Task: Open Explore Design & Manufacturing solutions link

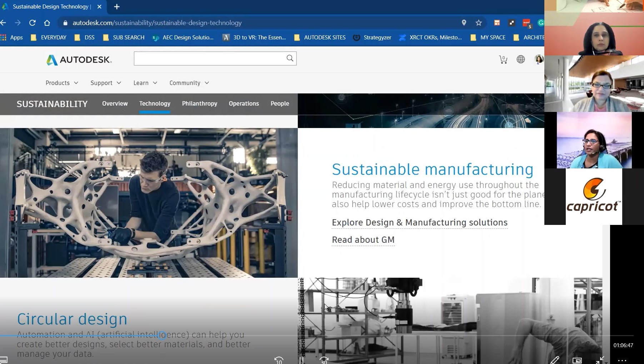Action: pyautogui.click(x=419, y=222)
